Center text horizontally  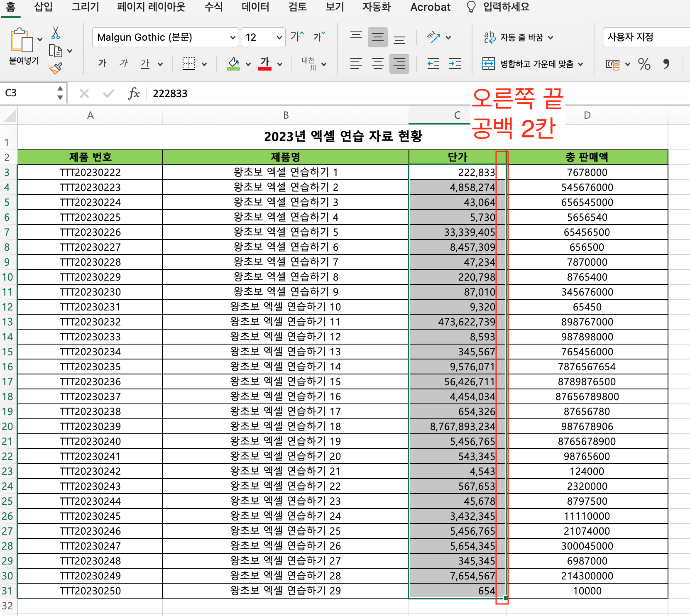click(378, 64)
